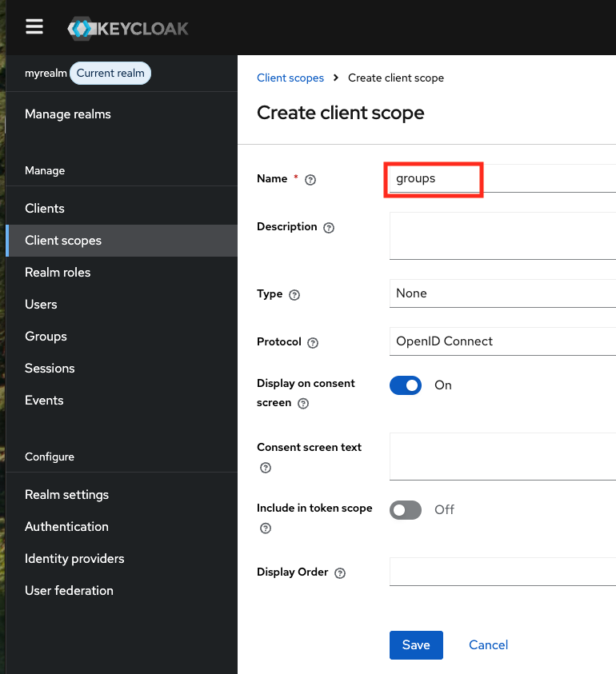Focus the Name field containing groups
Viewport: 616px width, 674px height.
[x=502, y=178]
